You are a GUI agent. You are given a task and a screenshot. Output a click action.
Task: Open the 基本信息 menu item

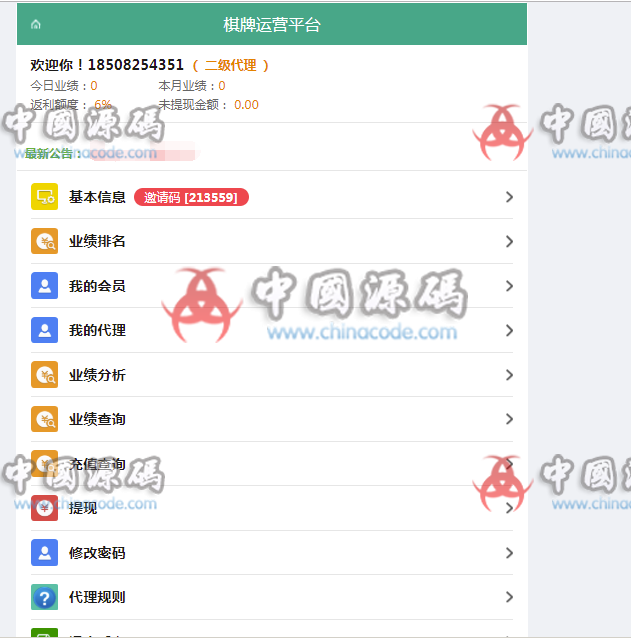(272, 197)
